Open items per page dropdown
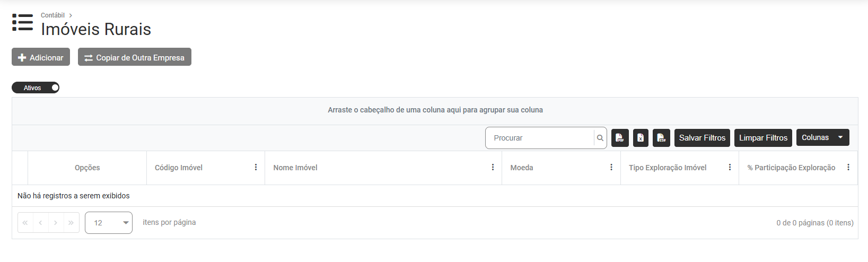Viewport: 868px width, 262px height. [109, 223]
